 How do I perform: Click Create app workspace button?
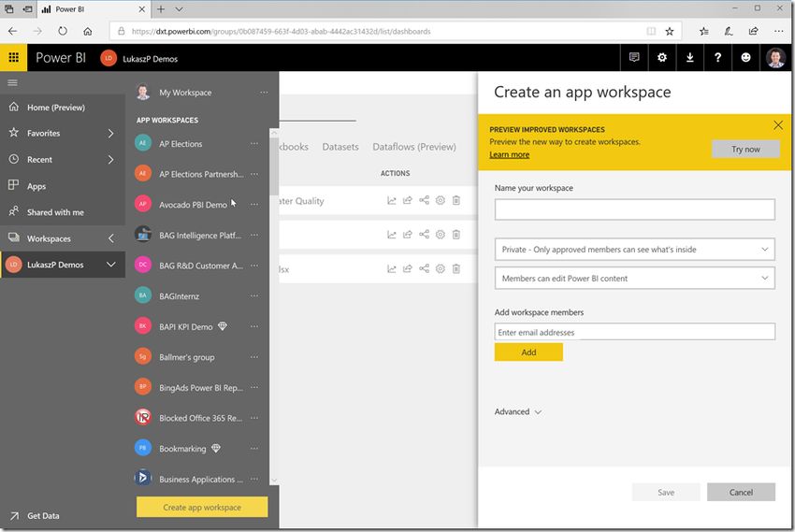click(202, 507)
